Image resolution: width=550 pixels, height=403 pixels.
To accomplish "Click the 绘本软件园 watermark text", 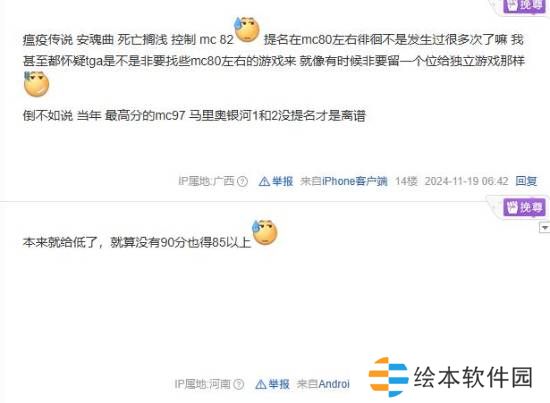I will 473,377.
